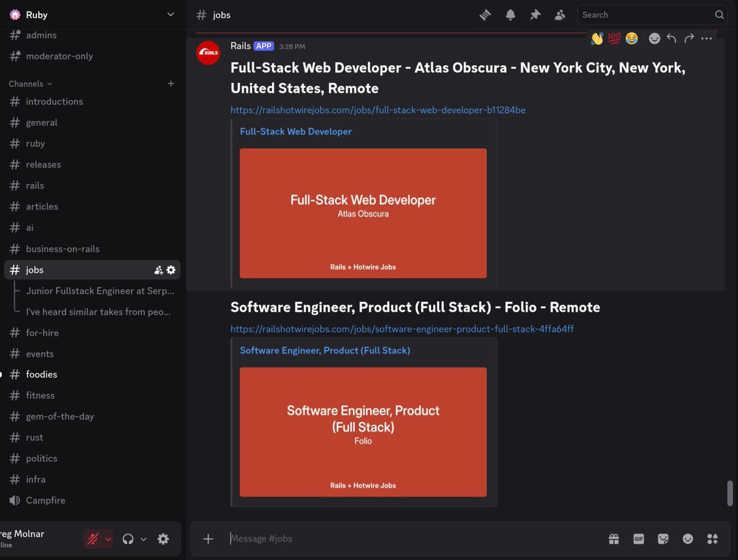Unmute the microphone
The width and height of the screenshot is (738, 560).
click(93, 539)
